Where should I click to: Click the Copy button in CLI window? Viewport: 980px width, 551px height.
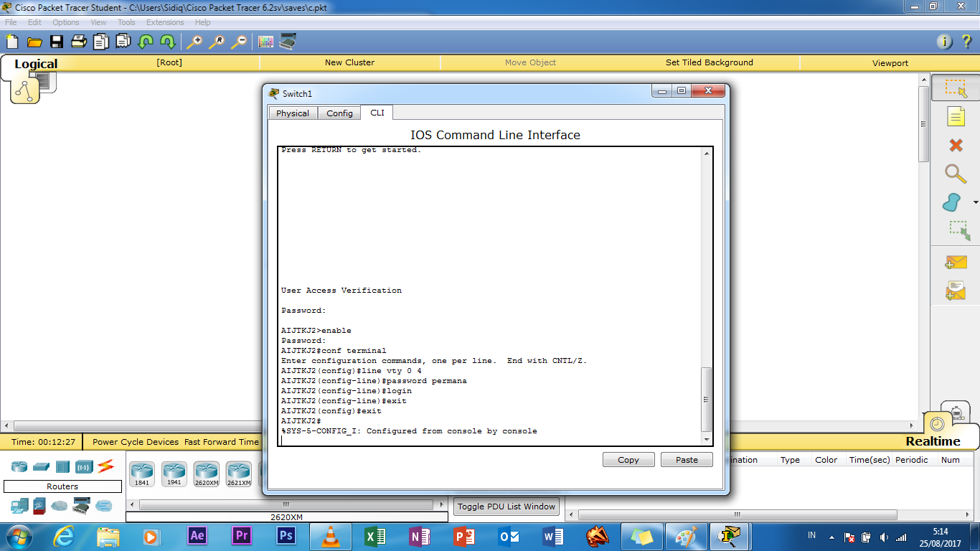tap(628, 460)
